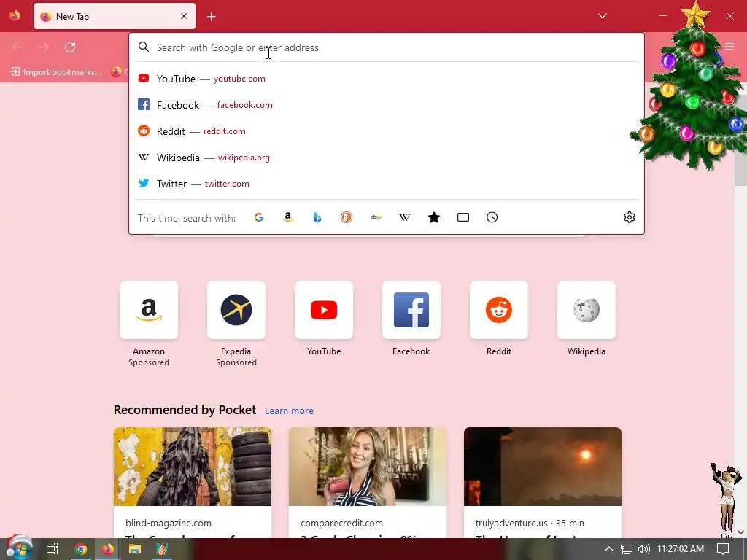Open the volume speaker tray icon
Viewport: 747px width, 560px height.
643,549
